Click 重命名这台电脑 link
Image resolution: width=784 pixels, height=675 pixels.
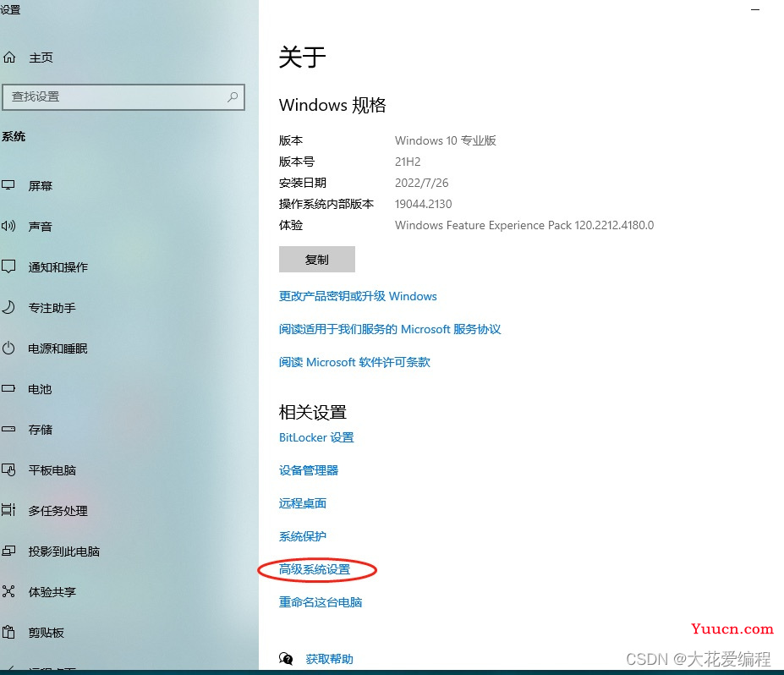click(321, 602)
